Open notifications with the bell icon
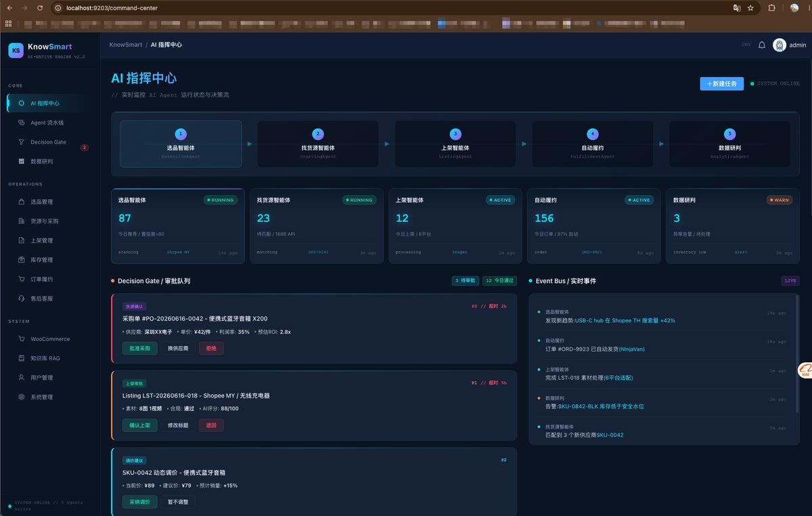Image resolution: width=812 pixels, height=516 pixels. pos(762,45)
